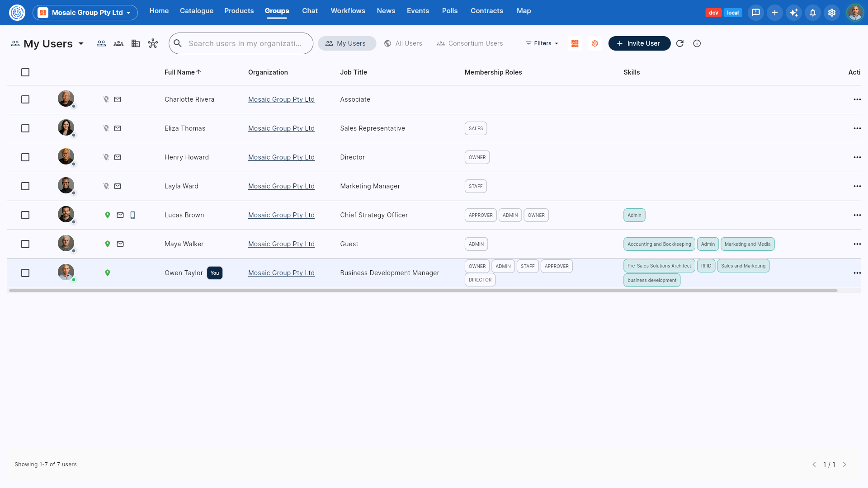Select Lucas Brown's row checkbox
Viewport: 868px width, 488px height.
click(25, 215)
